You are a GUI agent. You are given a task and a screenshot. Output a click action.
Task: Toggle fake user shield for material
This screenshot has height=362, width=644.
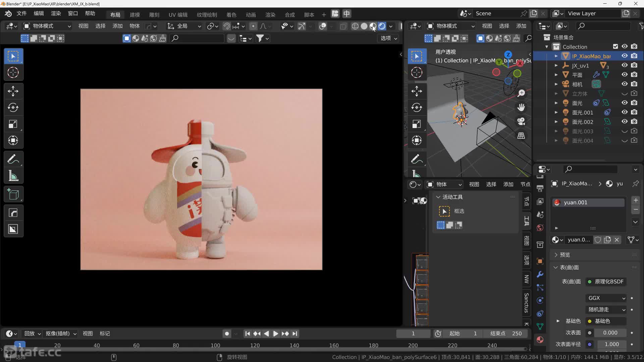click(598, 240)
